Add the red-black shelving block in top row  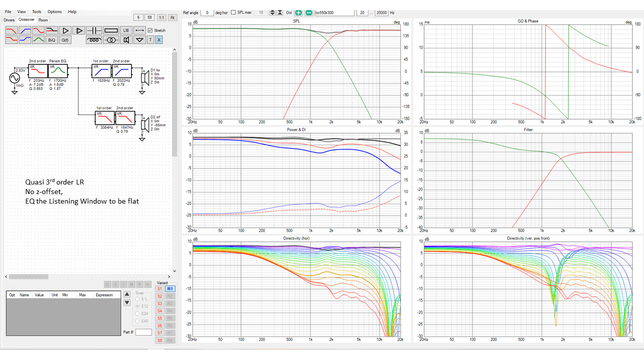click(x=52, y=30)
